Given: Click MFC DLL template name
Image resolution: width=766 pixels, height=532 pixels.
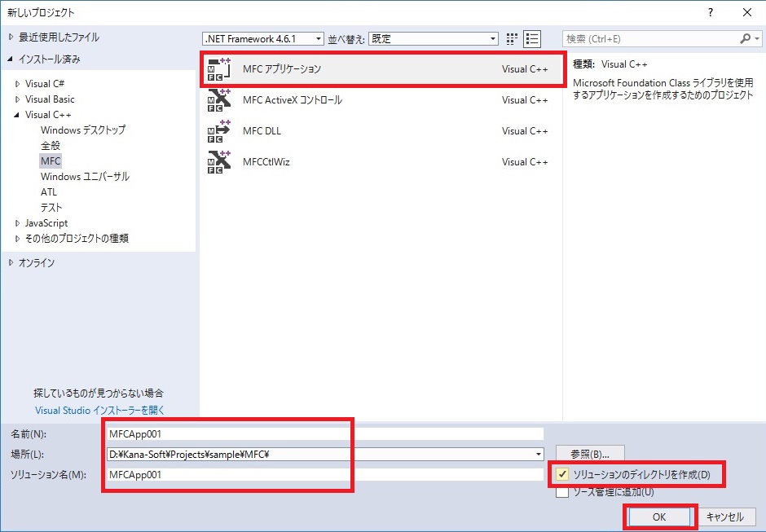Looking at the screenshot, I should click(x=262, y=131).
